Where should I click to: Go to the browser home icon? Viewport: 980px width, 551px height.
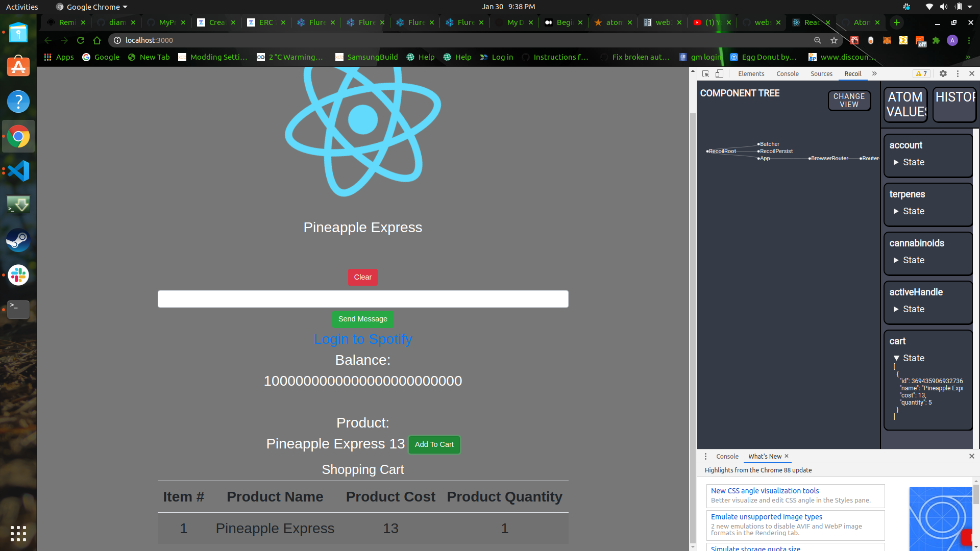tap(97, 40)
